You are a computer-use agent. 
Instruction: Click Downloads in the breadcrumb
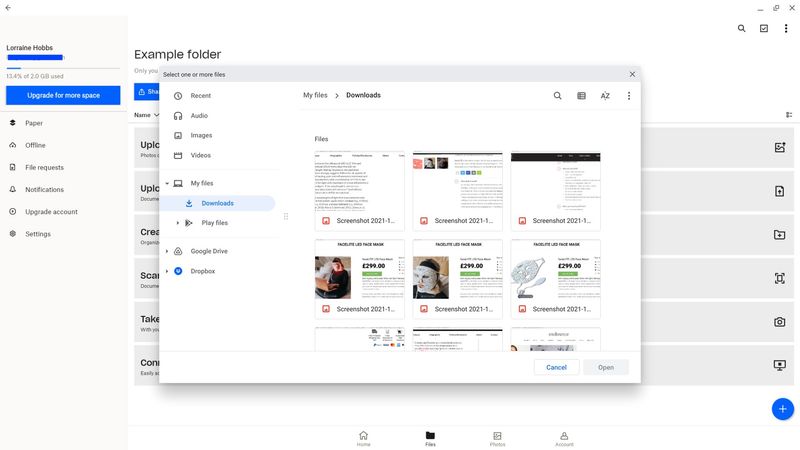click(x=363, y=95)
